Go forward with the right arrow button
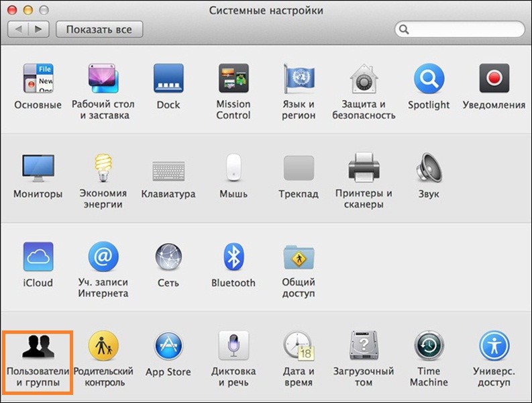 pyautogui.click(x=39, y=30)
